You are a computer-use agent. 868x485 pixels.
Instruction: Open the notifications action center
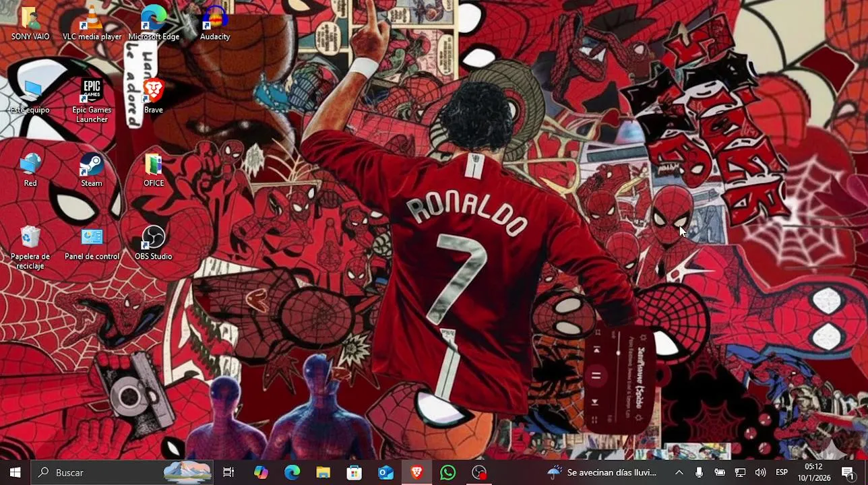click(848, 472)
